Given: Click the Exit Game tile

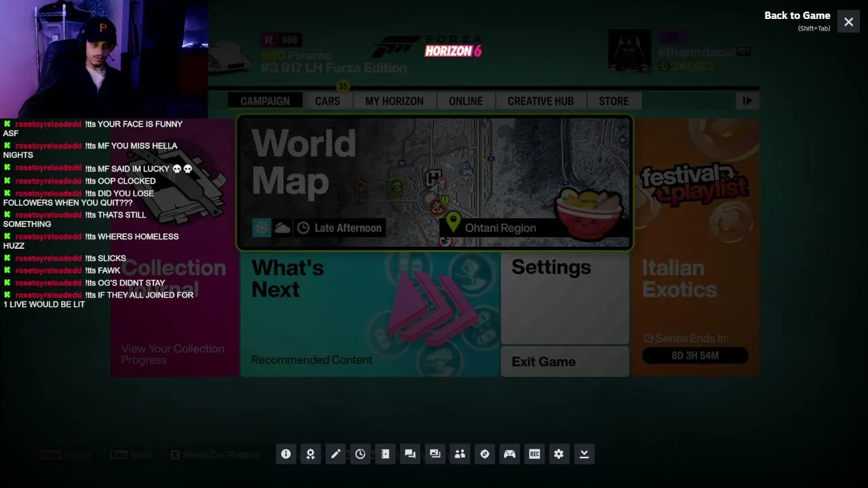Looking at the screenshot, I should click(565, 361).
